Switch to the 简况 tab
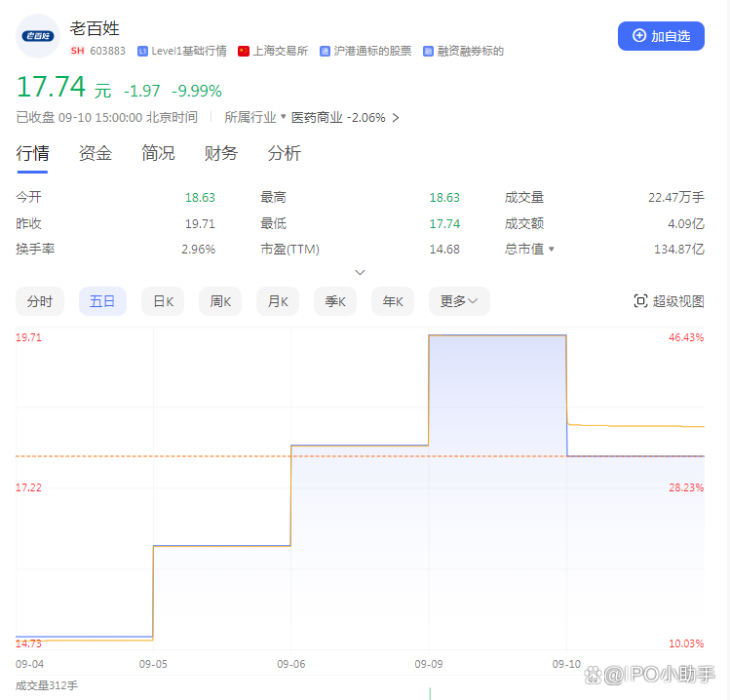Screen dimensions: 730x700 click(x=158, y=153)
